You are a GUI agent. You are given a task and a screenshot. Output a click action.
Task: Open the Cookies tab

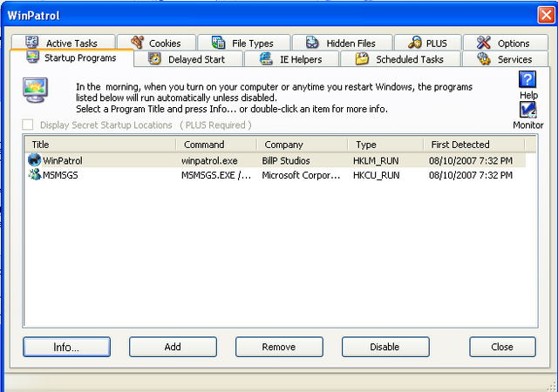(x=157, y=43)
